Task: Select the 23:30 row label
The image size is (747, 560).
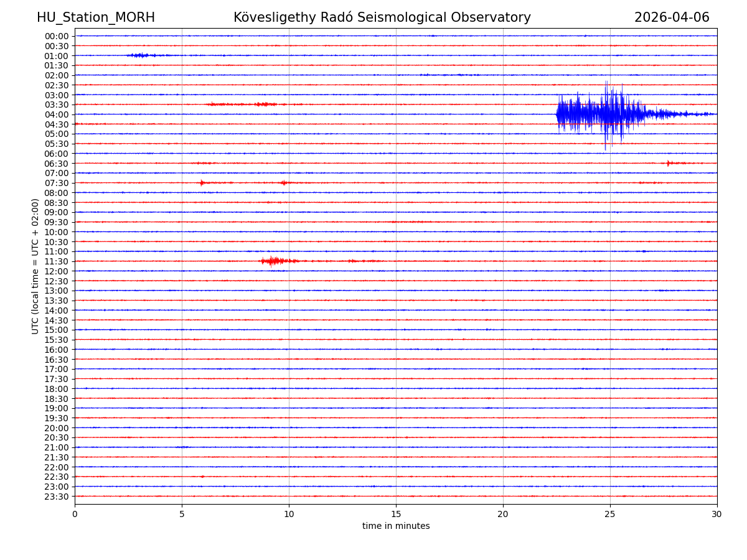Action: click(57, 497)
